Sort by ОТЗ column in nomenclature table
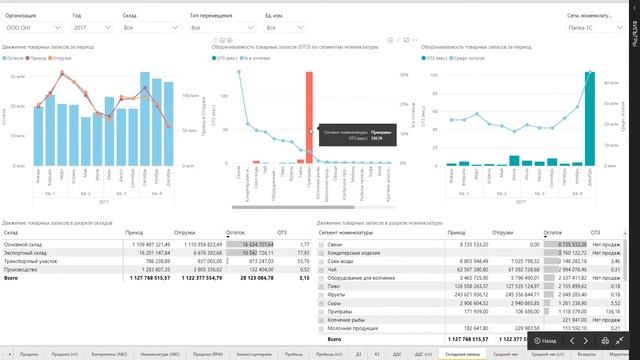This screenshot has height=360, width=640. (x=595, y=233)
